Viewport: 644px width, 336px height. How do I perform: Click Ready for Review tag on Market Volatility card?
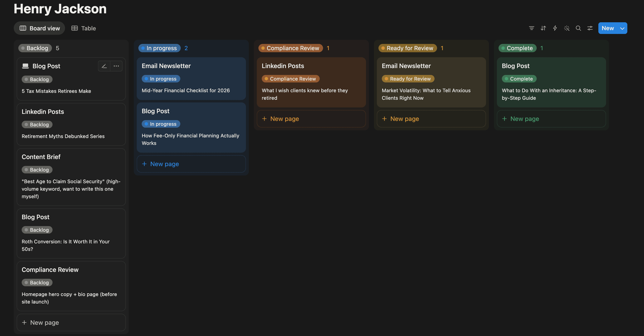(408, 79)
